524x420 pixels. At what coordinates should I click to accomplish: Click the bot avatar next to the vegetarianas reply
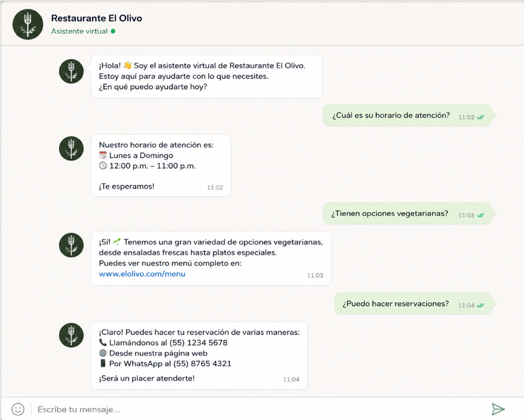pyautogui.click(x=71, y=245)
